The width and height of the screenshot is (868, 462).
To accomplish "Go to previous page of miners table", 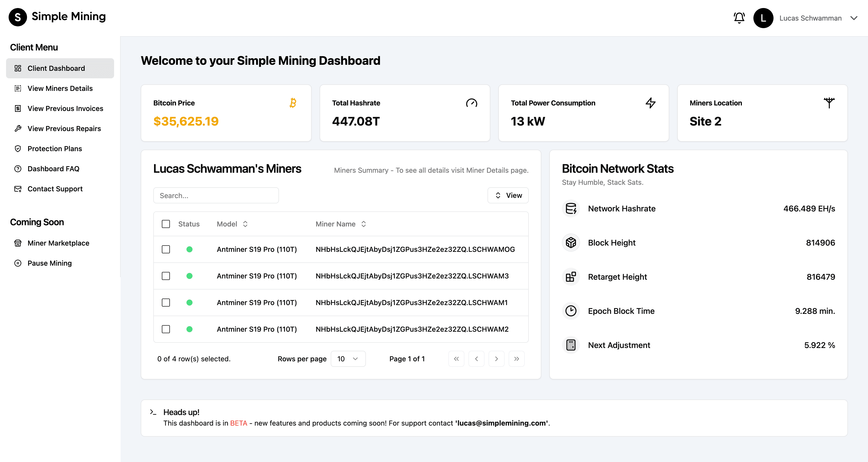I will 476,359.
